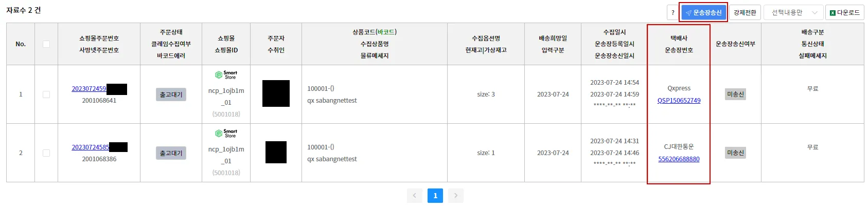Download the list with the Excel 다운로드 button
Image resolution: width=868 pixels, height=209 pixels.
point(844,13)
